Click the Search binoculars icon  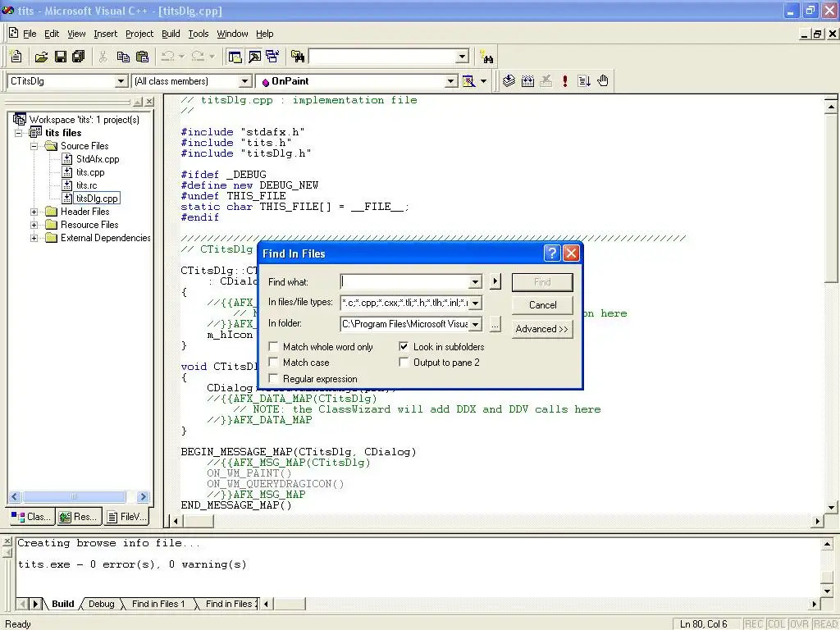click(x=486, y=57)
